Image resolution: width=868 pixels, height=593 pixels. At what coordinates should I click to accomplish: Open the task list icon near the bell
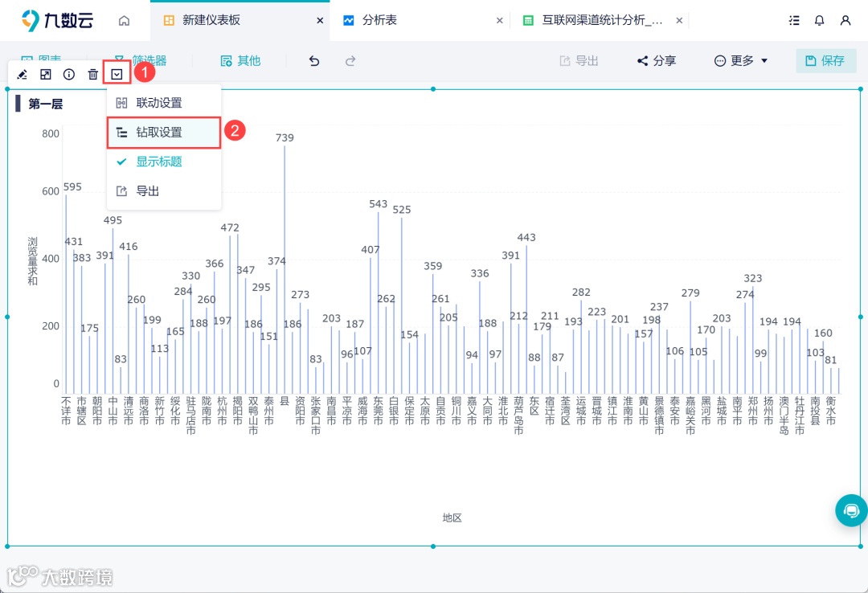[x=794, y=20]
